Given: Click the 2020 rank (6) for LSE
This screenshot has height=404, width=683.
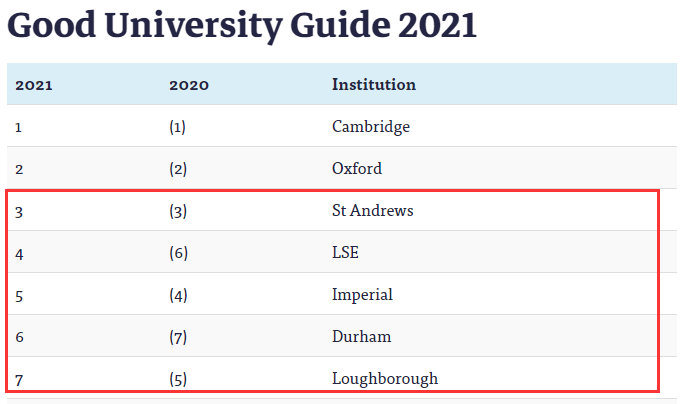Looking at the screenshot, I should 178,253.
